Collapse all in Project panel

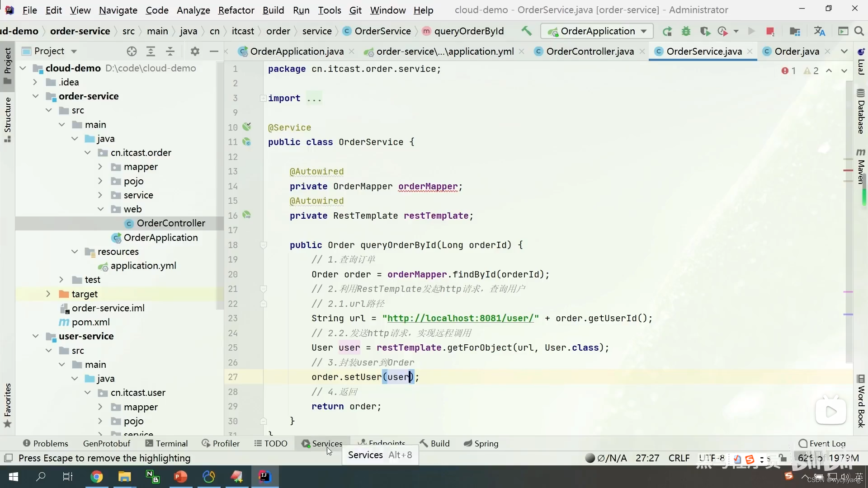pyautogui.click(x=170, y=52)
